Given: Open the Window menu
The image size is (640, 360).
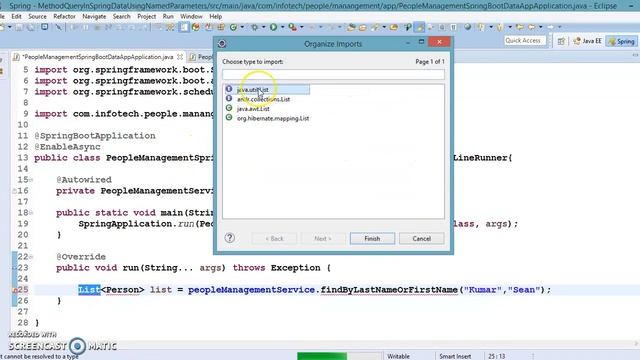Looking at the screenshot, I should [191, 16].
